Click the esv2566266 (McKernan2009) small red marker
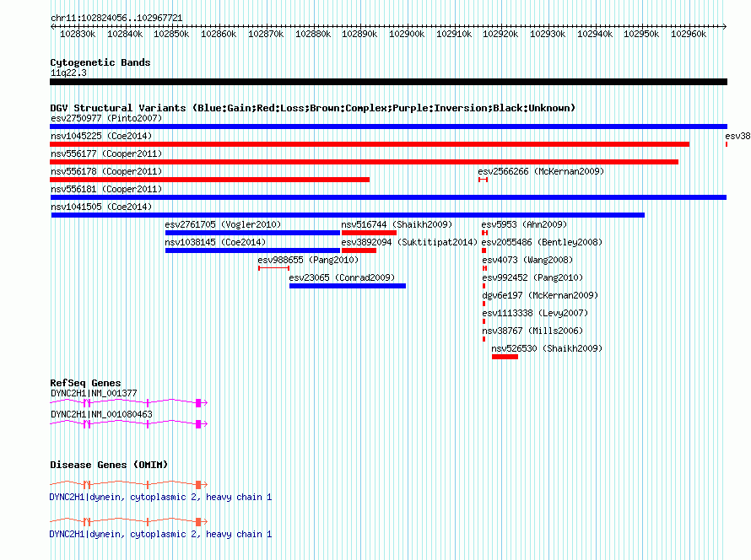Image resolution: width=751 pixels, height=560 pixels. coord(483,180)
